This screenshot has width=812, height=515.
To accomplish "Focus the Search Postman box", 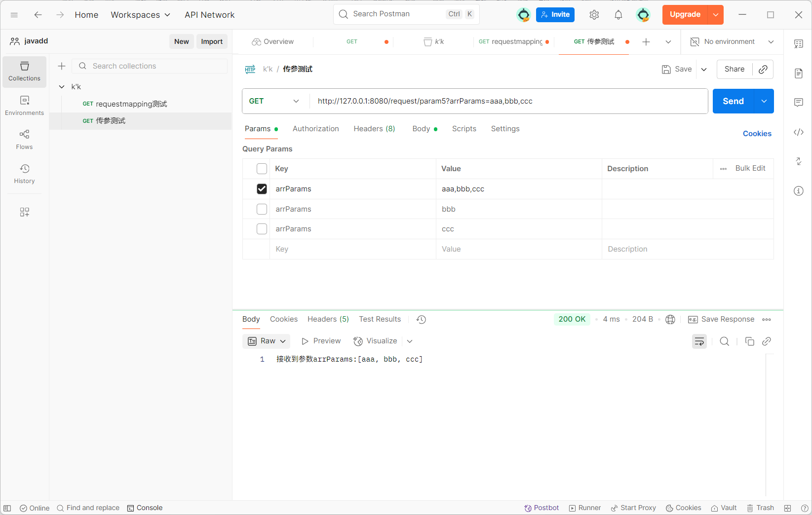I will coord(406,14).
